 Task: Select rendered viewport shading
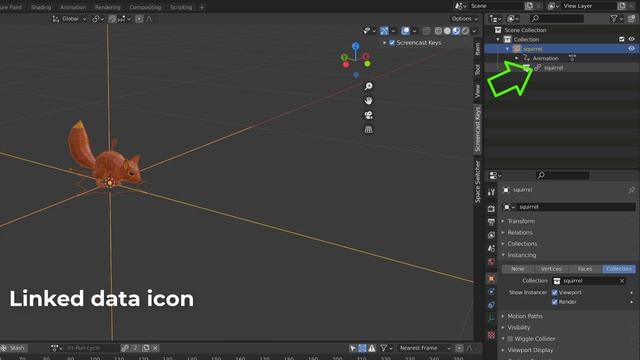point(465,31)
